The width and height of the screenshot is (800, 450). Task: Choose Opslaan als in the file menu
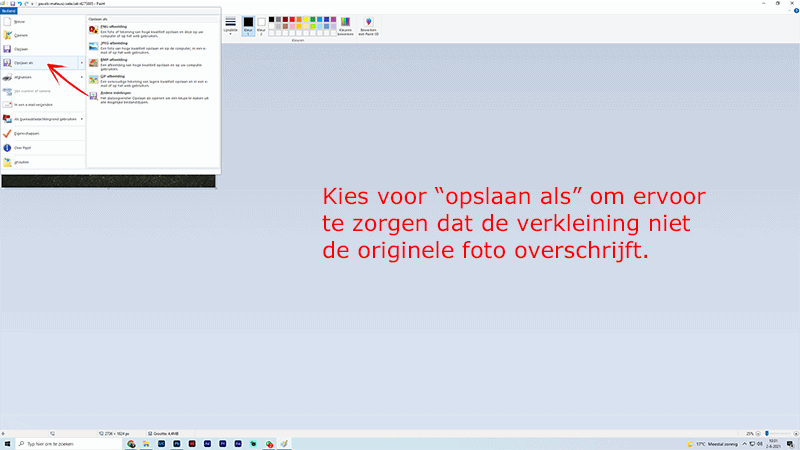(39, 63)
